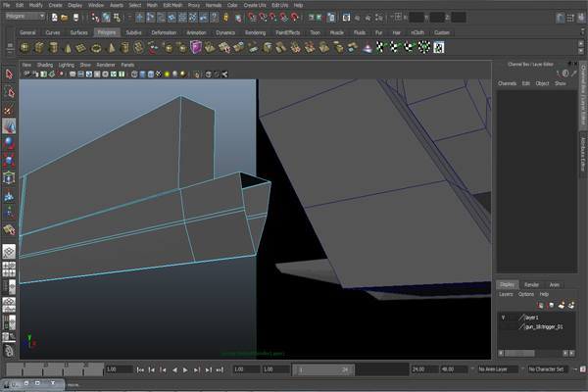588x392 pixels.
Task: Click the timeline at frame 10
Action: click(x=43, y=369)
